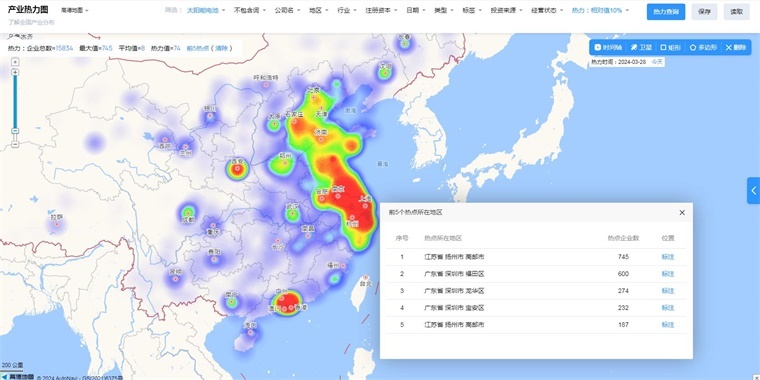
Task: Click the 广东省 深圳市 福田区 table cell
Action: tap(454, 274)
